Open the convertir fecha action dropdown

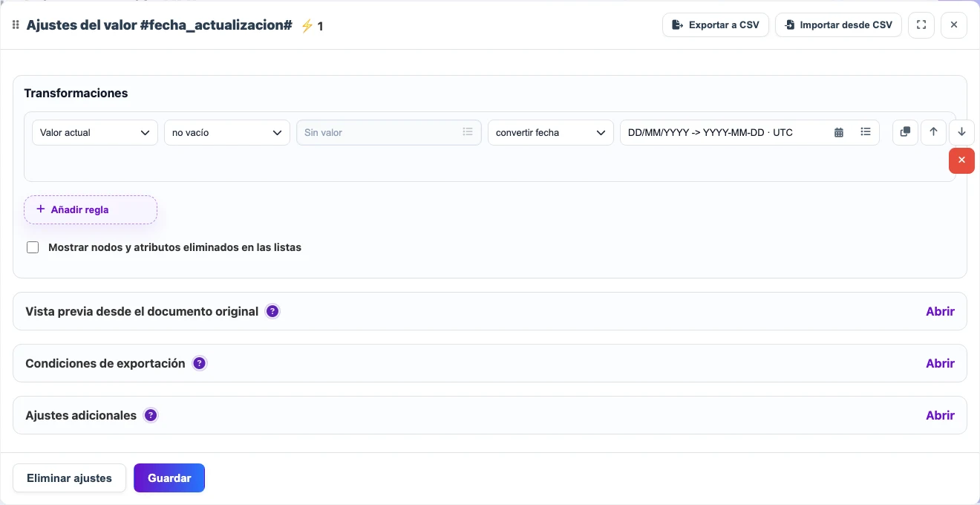pyautogui.click(x=551, y=132)
